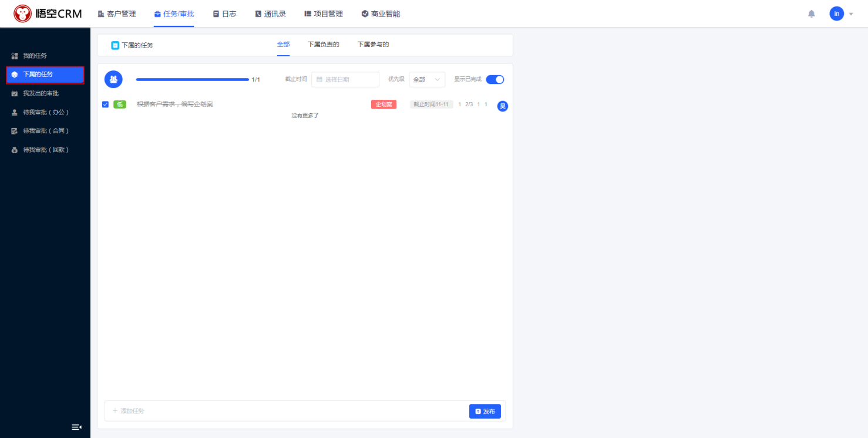Uncheck the completed task checkbox
This screenshot has width=868, height=438.
105,105
